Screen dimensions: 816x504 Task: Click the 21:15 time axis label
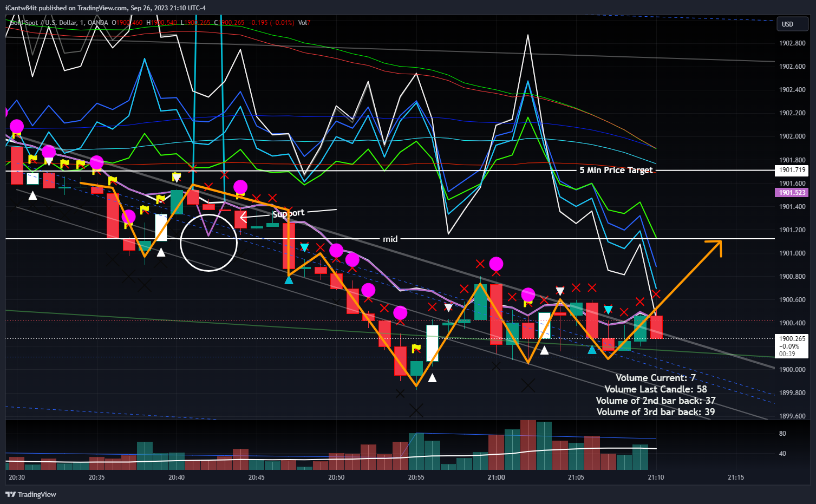(x=735, y=477)
